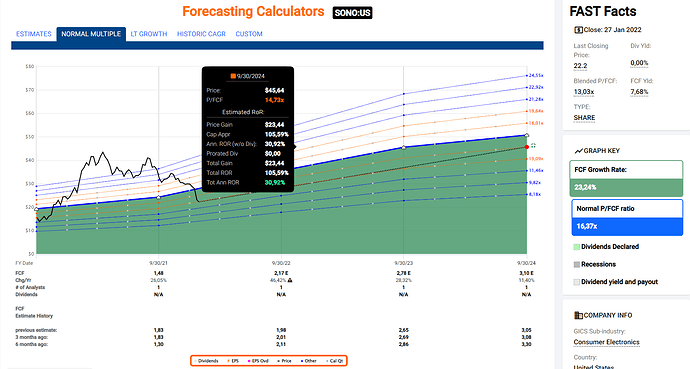690x369 pixels.
Task: Click the graph key chart-line icon
Action: click(x=579, y=151)
